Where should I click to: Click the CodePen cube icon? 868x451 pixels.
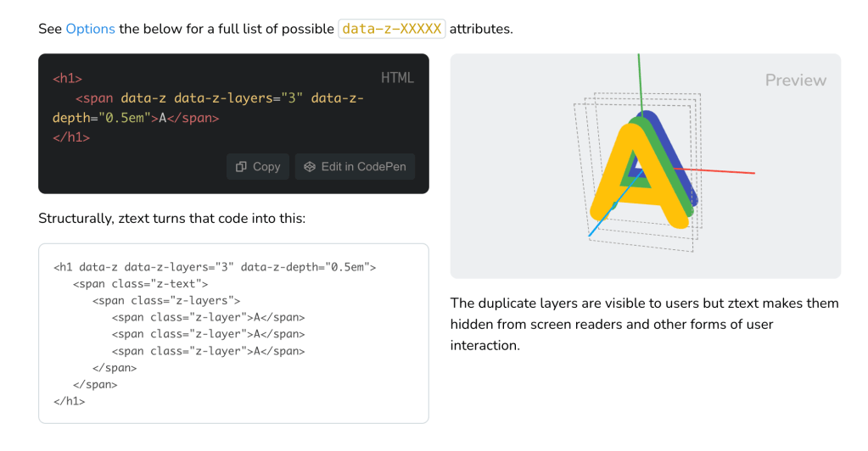pos(310,167)
